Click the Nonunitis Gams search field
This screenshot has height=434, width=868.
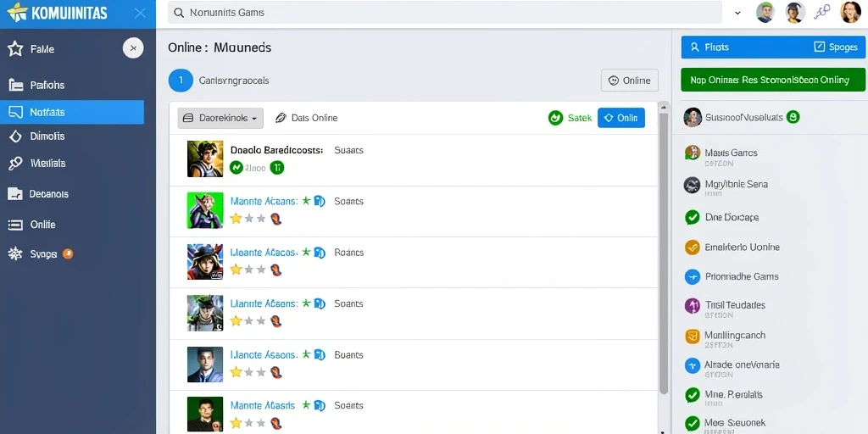[x=446, y=12]
